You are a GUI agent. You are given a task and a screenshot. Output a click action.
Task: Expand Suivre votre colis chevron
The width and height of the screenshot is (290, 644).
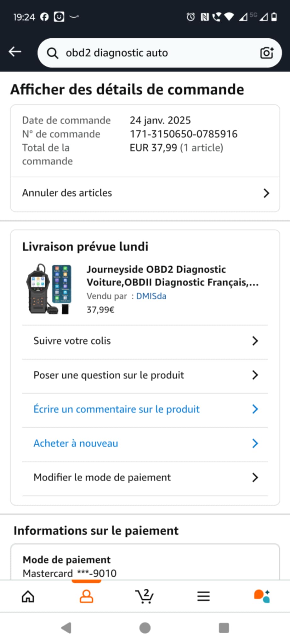tap(255, 341)
